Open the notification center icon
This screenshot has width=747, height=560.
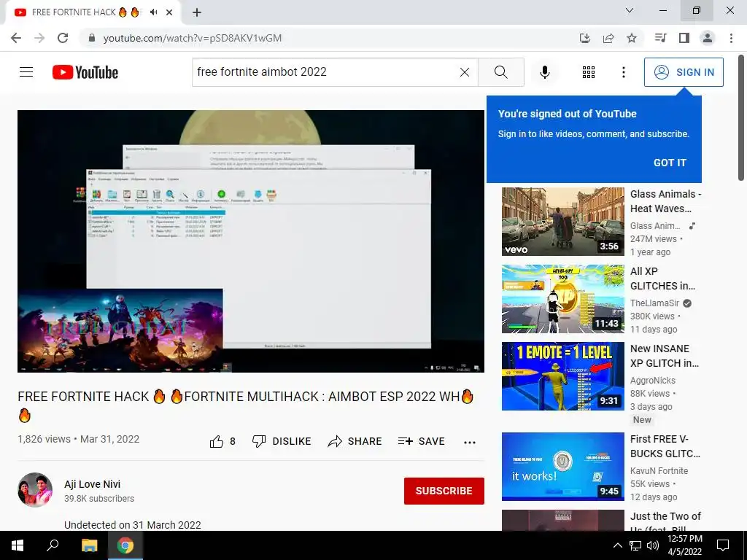pyautogui.click(x=723, y=545)
